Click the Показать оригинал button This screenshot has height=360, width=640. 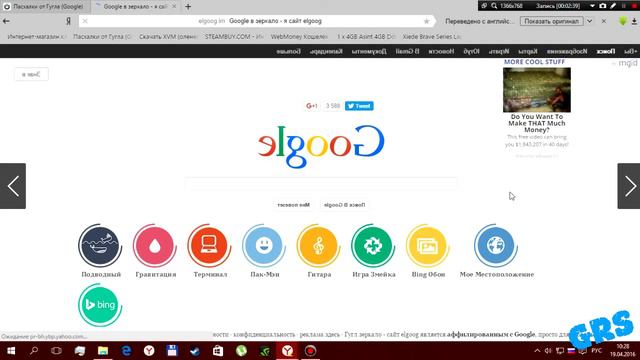551,21
